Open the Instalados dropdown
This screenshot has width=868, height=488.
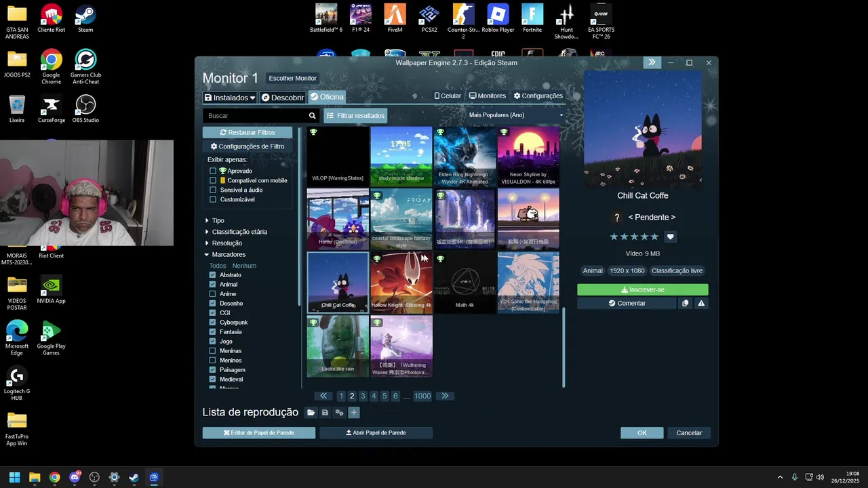[230, 98]
